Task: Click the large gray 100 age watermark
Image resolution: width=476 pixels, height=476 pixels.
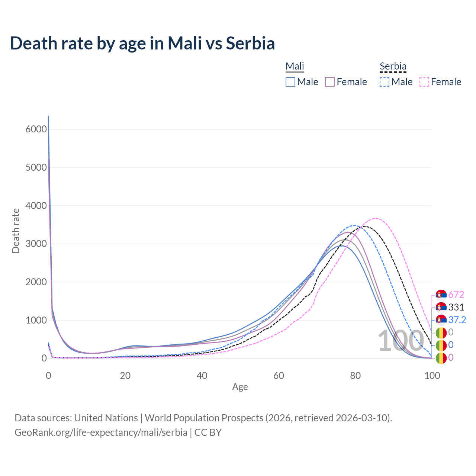Action: pyautogui.click(x=401, y=341)
